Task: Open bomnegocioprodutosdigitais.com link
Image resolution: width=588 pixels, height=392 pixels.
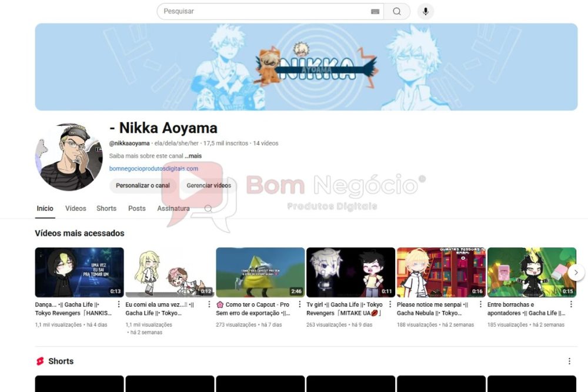Action: pos(153,169)
